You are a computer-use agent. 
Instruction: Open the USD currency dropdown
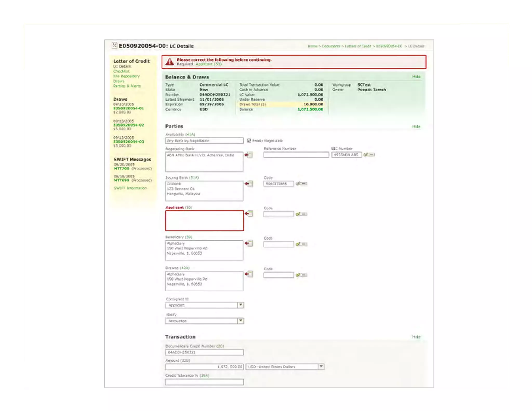point(321,367)
